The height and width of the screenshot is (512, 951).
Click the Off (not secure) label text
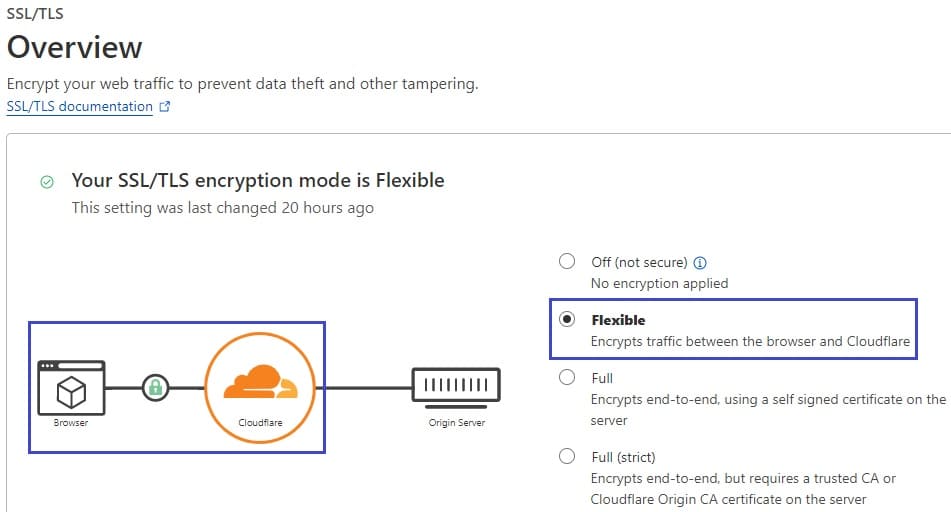639,262
